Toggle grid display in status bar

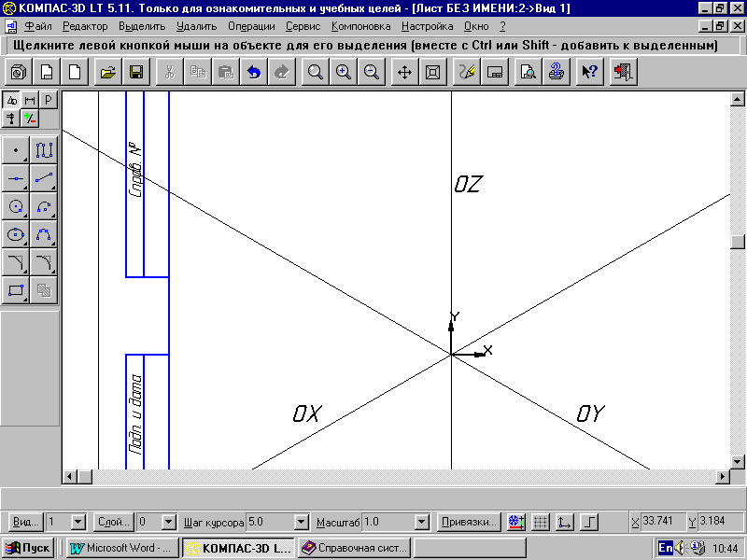coord(541,523)
